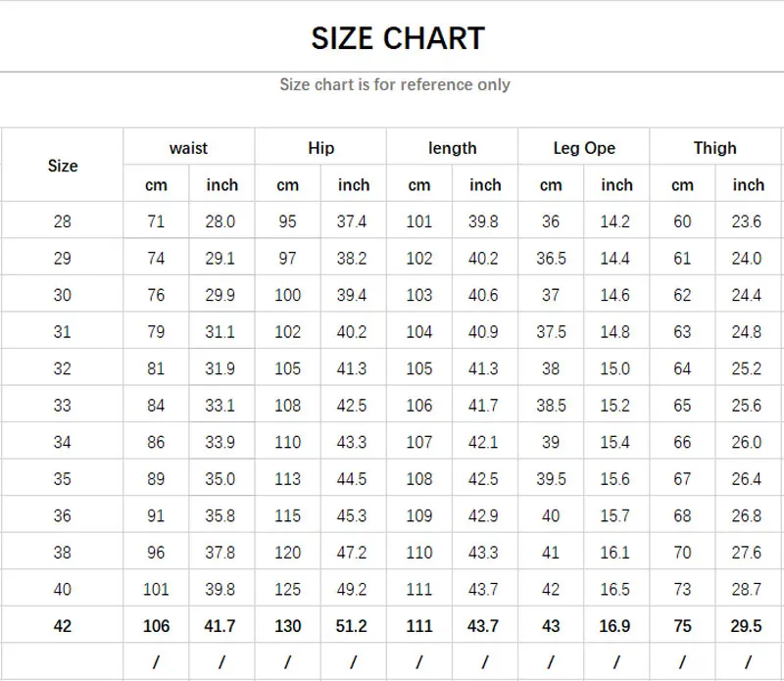
Task: Click the inch subheader under Thigh
Action: [x=748, y=184]
